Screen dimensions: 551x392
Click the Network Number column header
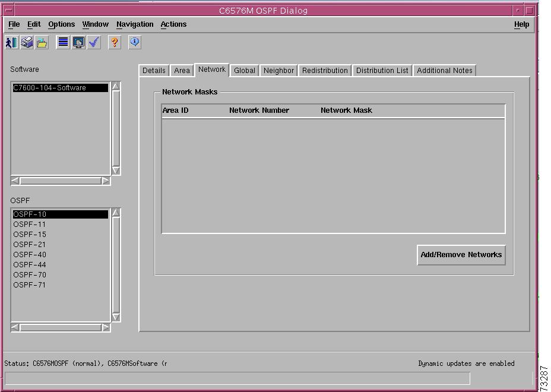tap(259, 110)
